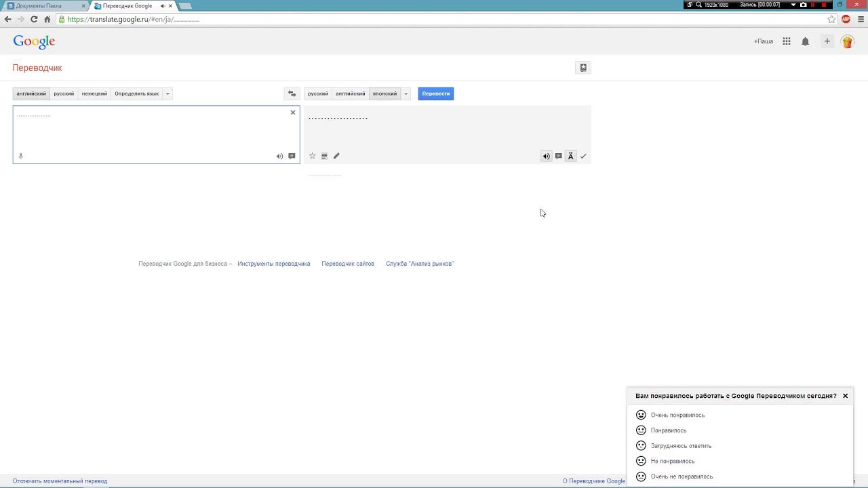Open the Adblock Plus extension
Screen dimensions: 868x488
[x=846, y=19]
